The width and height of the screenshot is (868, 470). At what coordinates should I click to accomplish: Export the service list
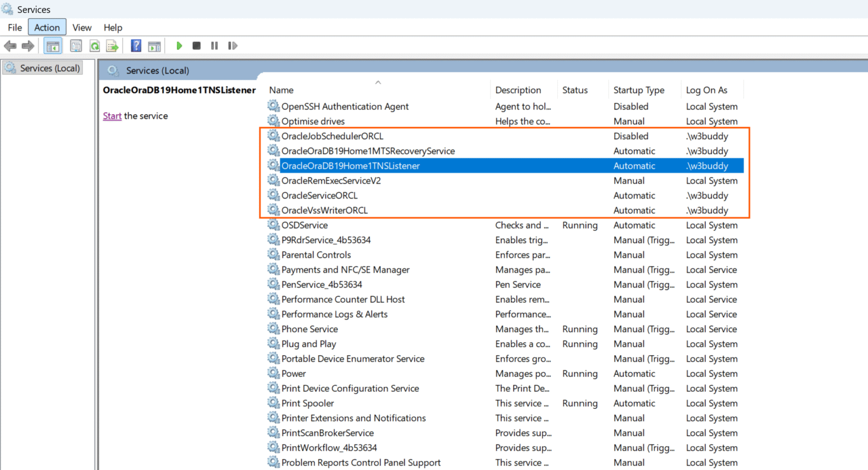tap(112, 46)
